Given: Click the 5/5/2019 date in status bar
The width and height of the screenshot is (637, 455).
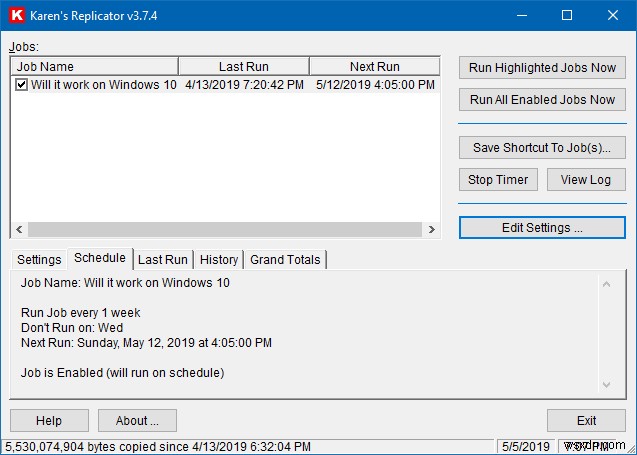Looking at the screenshot, I should coord(526,447).
